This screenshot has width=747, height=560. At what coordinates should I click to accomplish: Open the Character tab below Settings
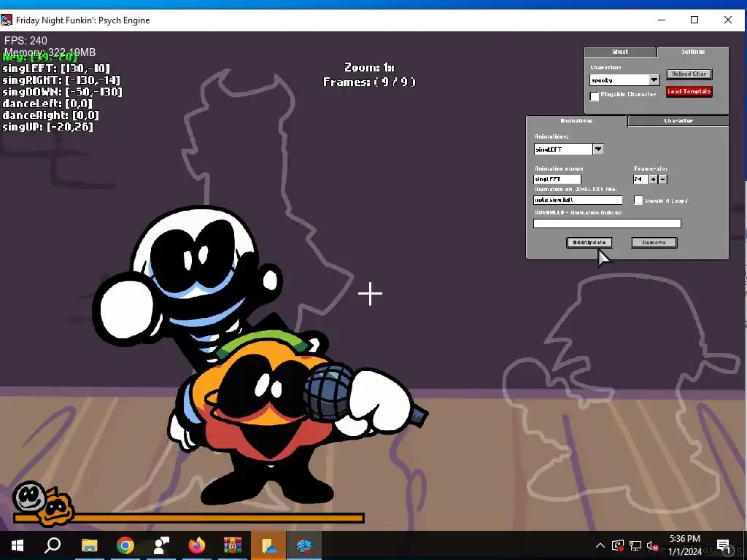[x=678, y=120]
